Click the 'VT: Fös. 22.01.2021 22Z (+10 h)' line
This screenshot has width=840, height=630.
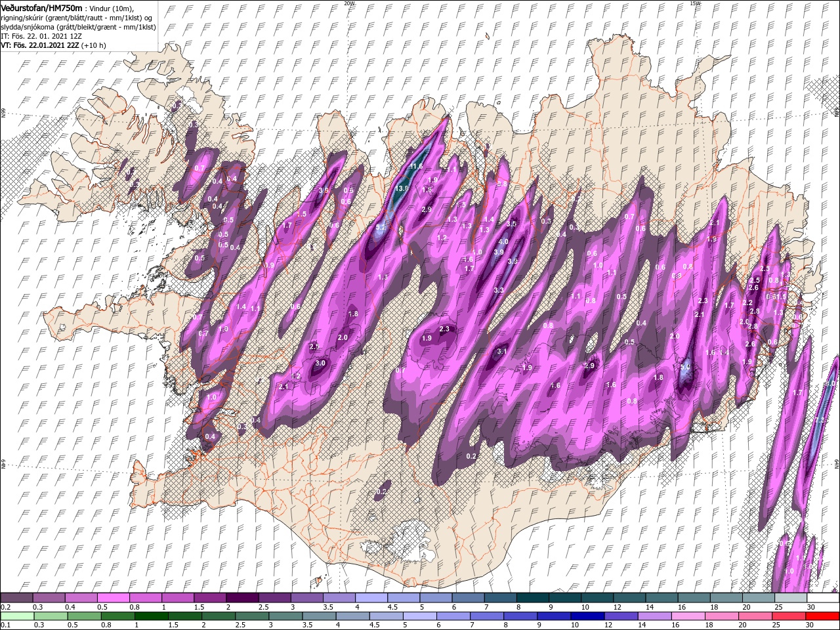pyautogui.click(x=54, y=45)
